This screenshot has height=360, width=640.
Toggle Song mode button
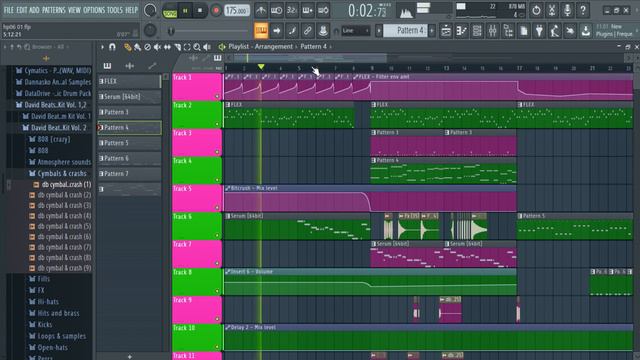(x=169, y=11)
